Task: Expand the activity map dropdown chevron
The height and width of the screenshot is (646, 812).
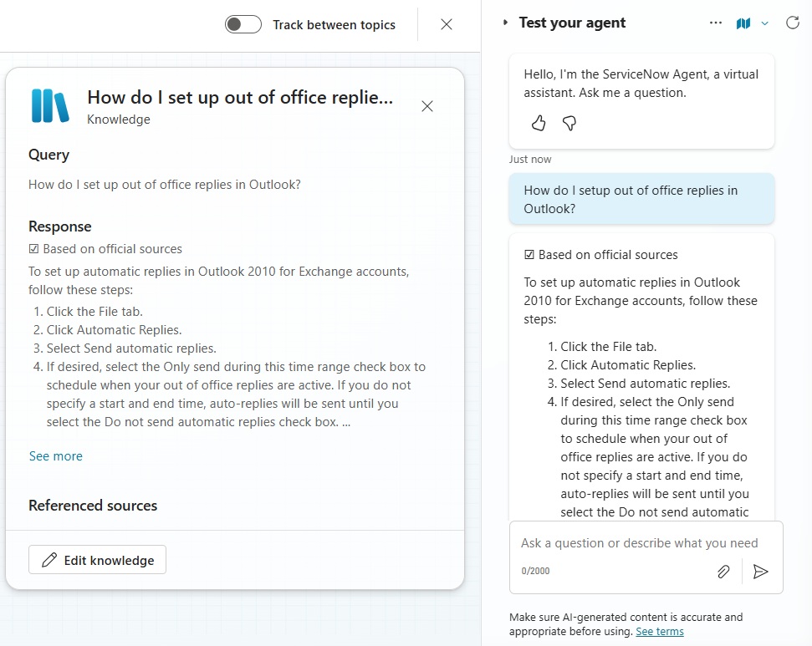Action: [765, 23]
